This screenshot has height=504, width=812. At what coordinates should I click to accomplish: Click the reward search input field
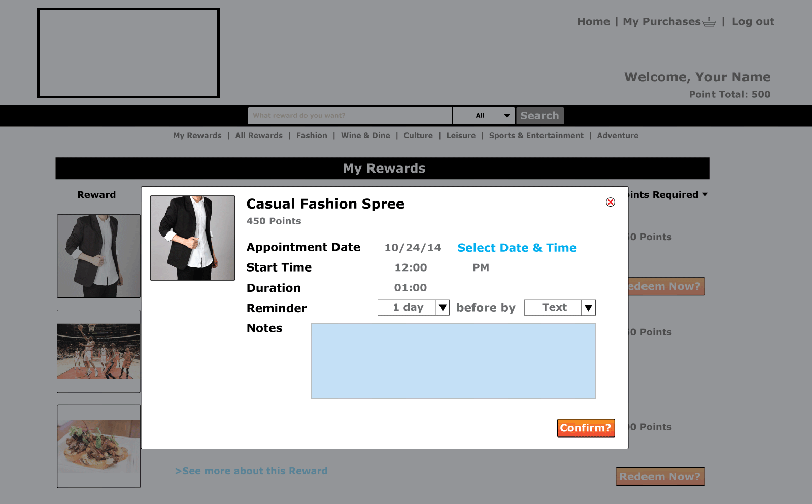coord(350,116)
